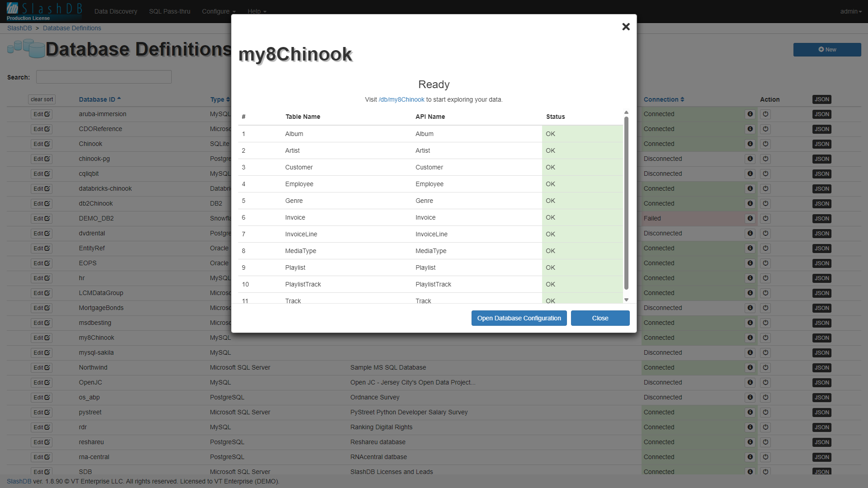The image size is (868, 488).
Task: Click info icon in databricks-chinook row
Action: click(750, 188)
